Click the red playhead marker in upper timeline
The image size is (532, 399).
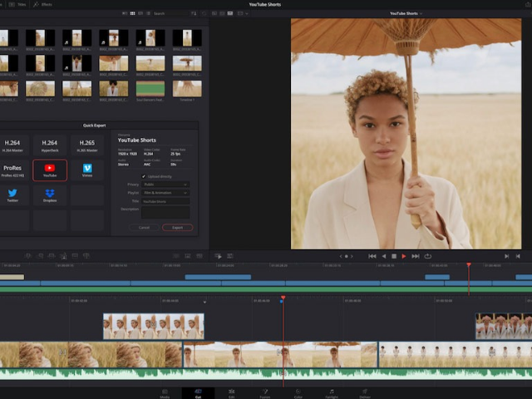(469, 264)
